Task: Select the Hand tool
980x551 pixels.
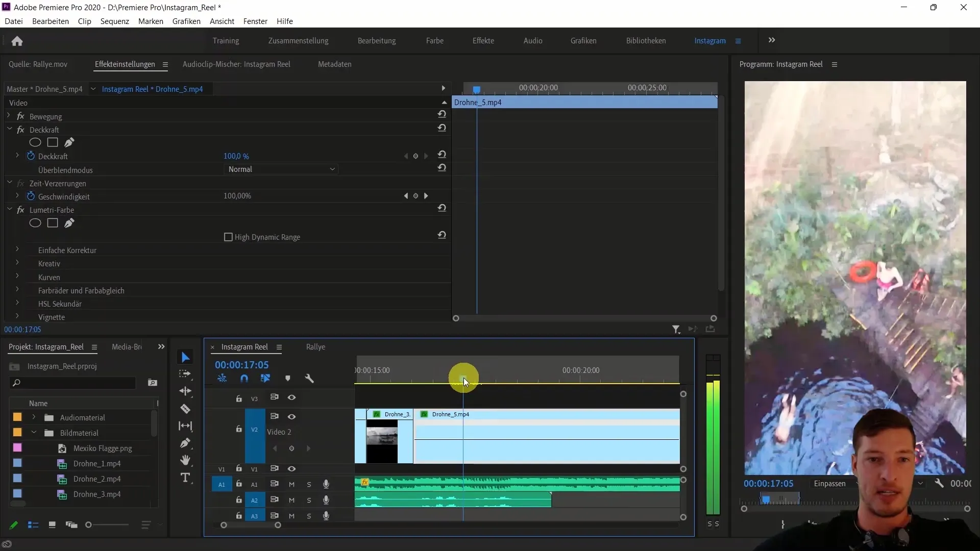Action: 185,460
